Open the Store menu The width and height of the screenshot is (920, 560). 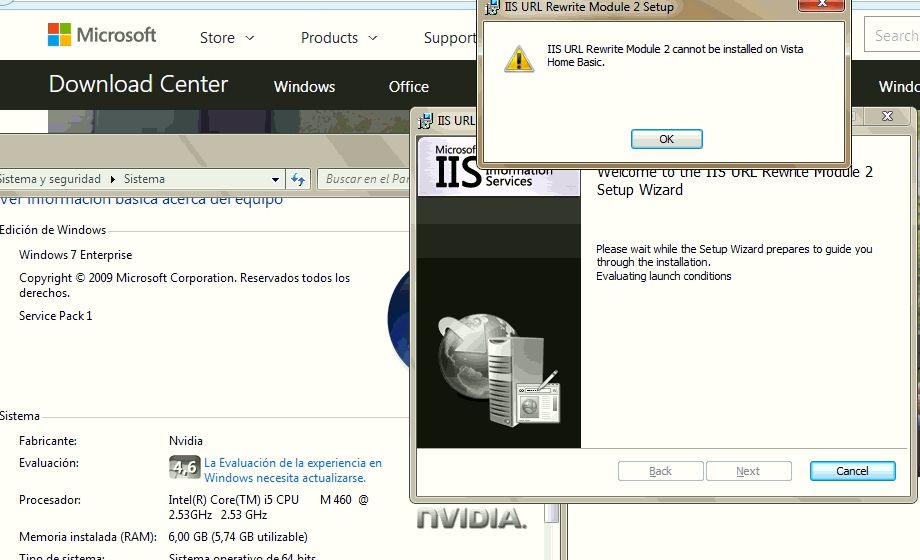227,38
